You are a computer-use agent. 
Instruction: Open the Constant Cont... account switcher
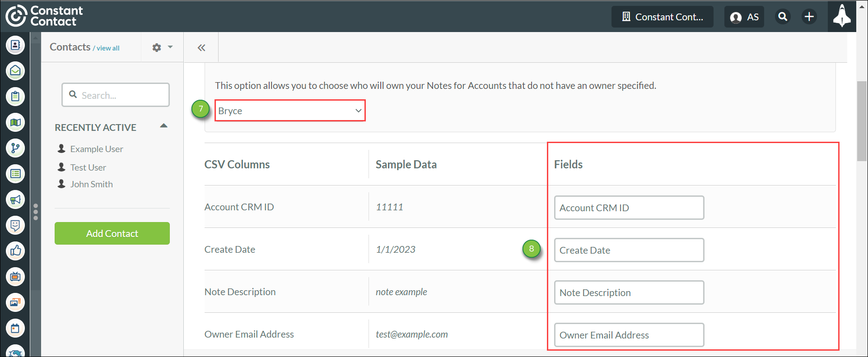[x=663, y=17]
